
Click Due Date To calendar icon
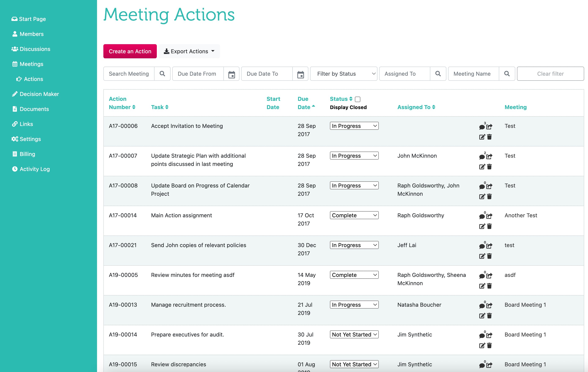pyautogui.click(x=300, y=74)
